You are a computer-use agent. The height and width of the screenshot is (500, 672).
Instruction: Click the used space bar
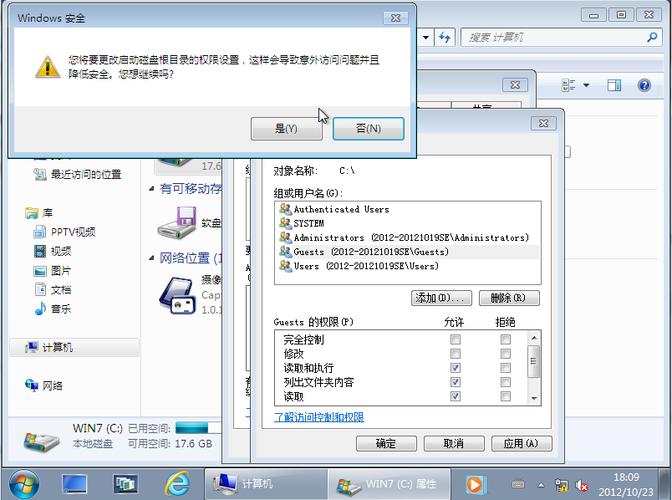pos(197,428)
